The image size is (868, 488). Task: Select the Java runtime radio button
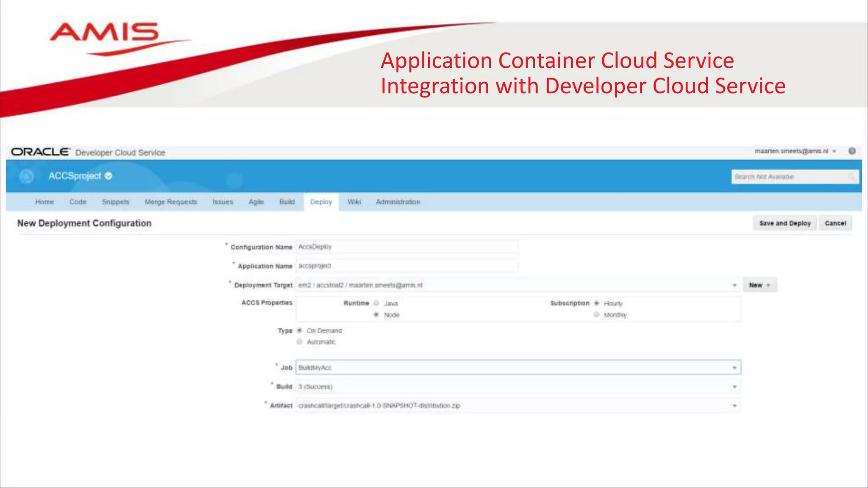(376, 303)
